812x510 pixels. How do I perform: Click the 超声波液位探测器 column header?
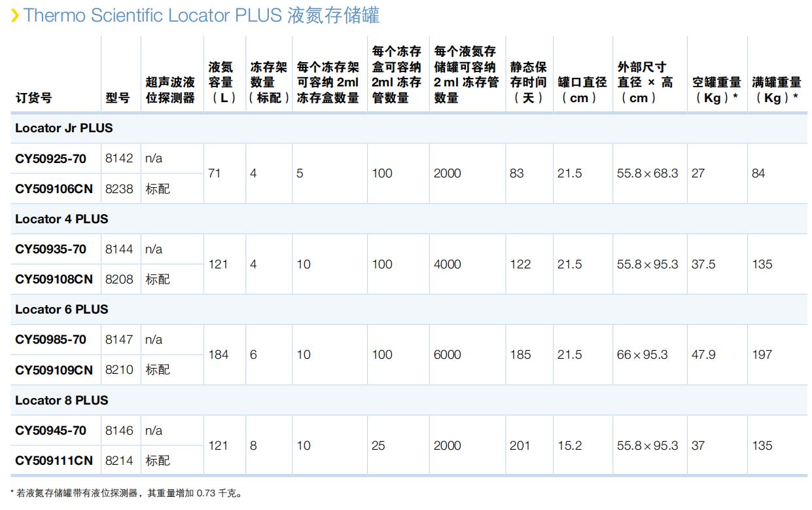click(170, 90)
